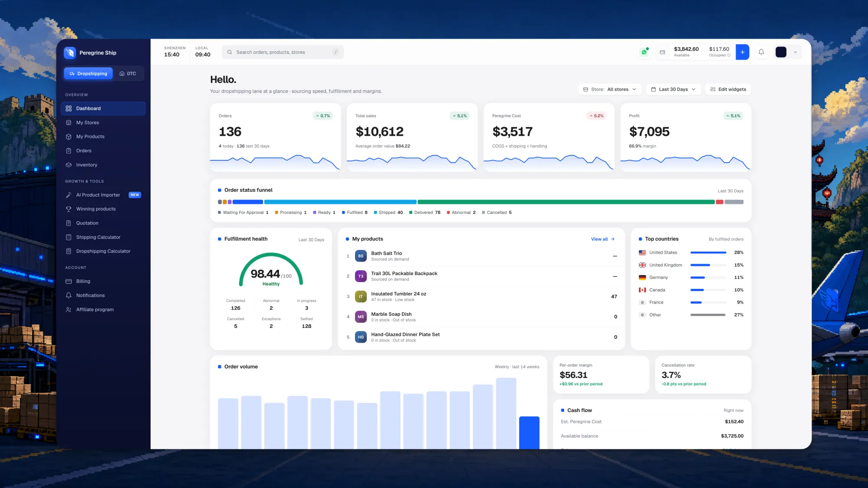Click the Canada flag icon
The image size is (868, 488).
pos(642,290)
